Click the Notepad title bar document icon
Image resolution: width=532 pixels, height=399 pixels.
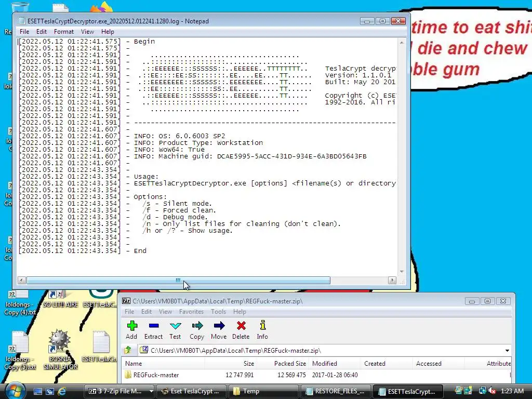[21, 21]
